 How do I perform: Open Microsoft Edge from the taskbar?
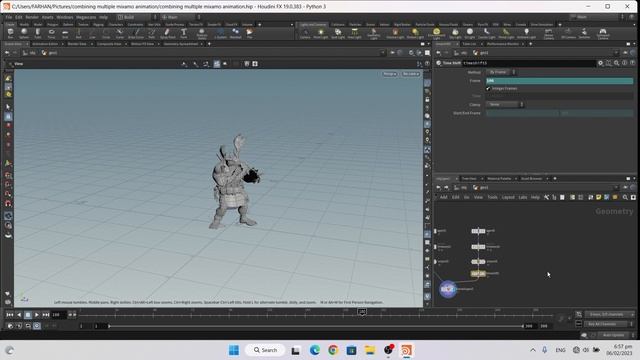pyautogui.click(x=315, y=350)
